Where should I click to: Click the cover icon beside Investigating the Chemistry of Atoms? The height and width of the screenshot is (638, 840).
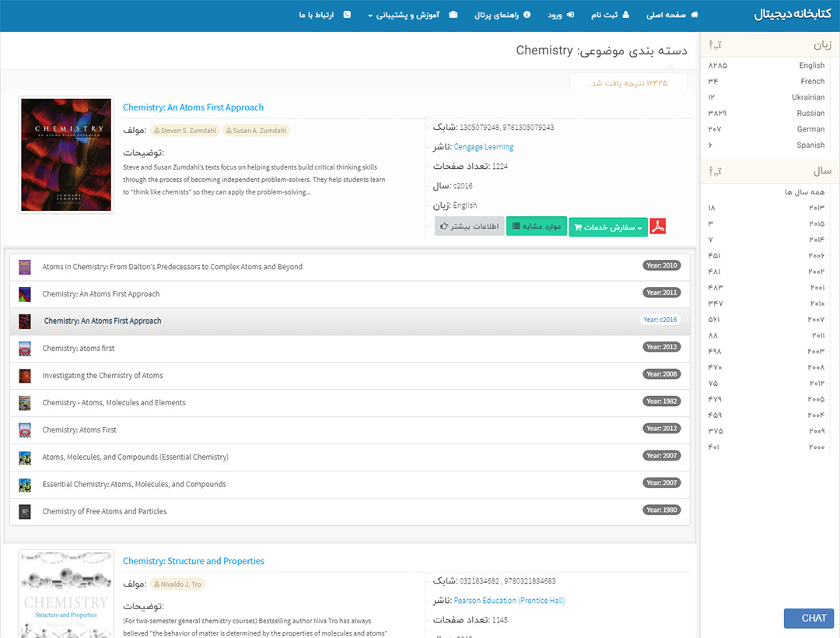click(25, 376)
